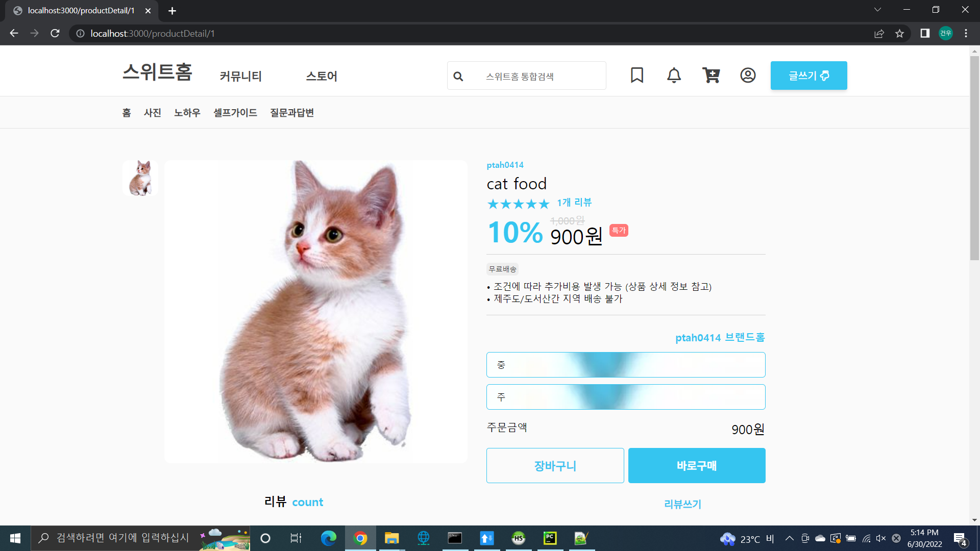Click the search magnifier icon
Viewport: 980px width, 551px height.
pos(458,76)
